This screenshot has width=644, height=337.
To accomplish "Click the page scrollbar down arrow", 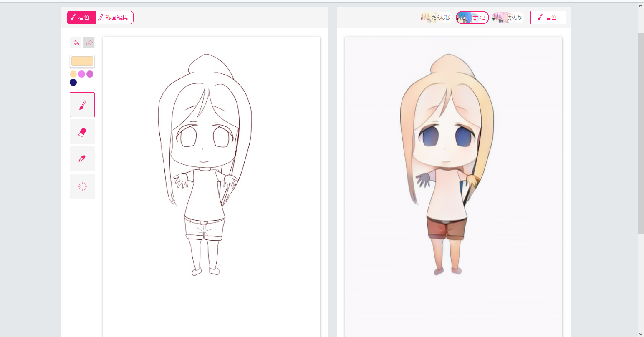I will [x=641, y=333].
